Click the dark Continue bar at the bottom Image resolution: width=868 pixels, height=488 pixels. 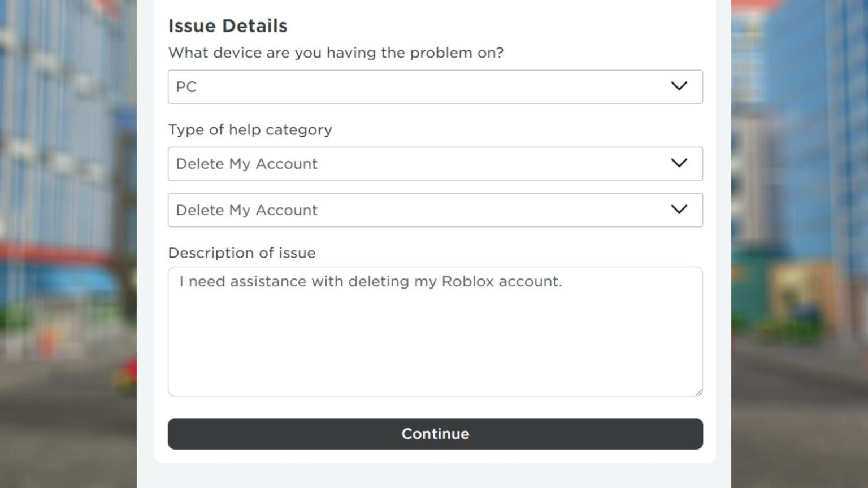[x=435, y=434]
